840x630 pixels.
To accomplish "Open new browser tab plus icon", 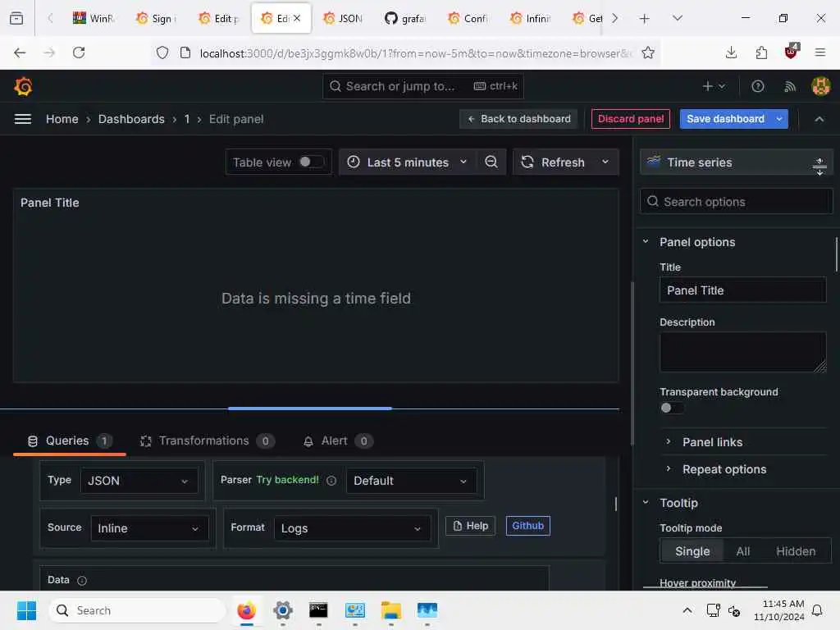I will coord(645,18).
